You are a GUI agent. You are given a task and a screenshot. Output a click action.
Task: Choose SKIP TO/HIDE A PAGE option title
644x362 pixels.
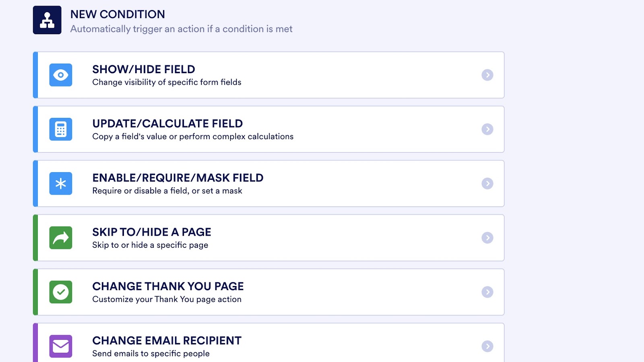152,232
